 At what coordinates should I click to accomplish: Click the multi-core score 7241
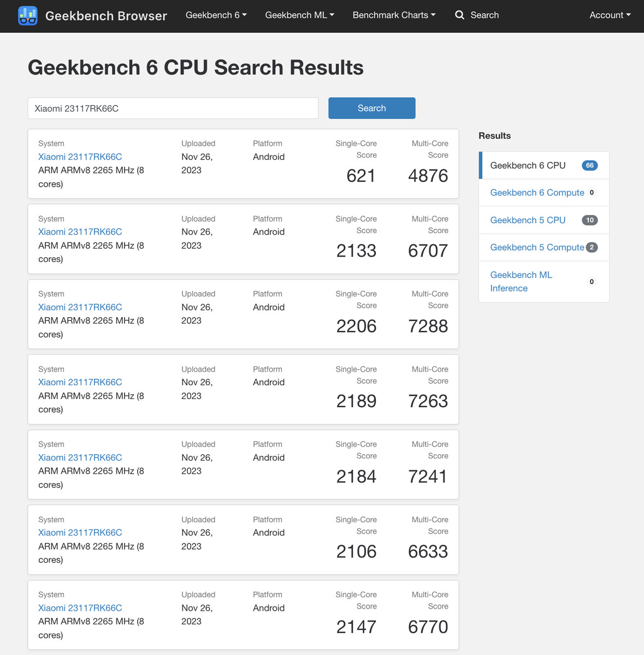[428, 477]
